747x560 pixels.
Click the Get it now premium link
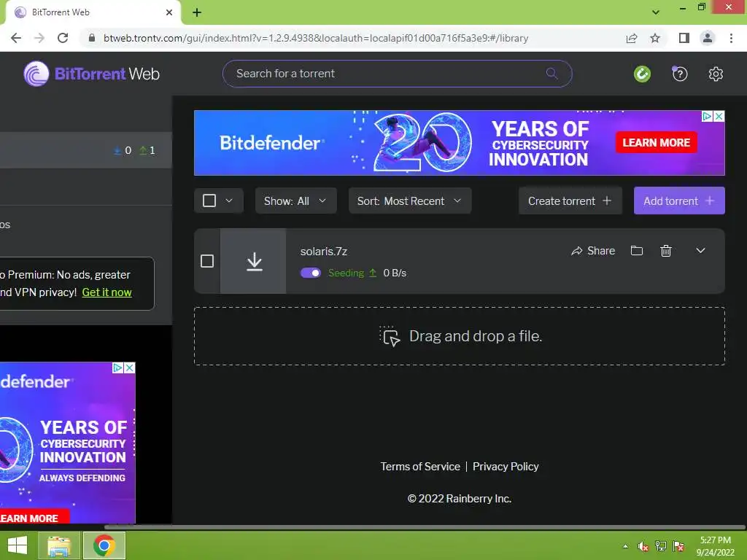coord(107,292)
